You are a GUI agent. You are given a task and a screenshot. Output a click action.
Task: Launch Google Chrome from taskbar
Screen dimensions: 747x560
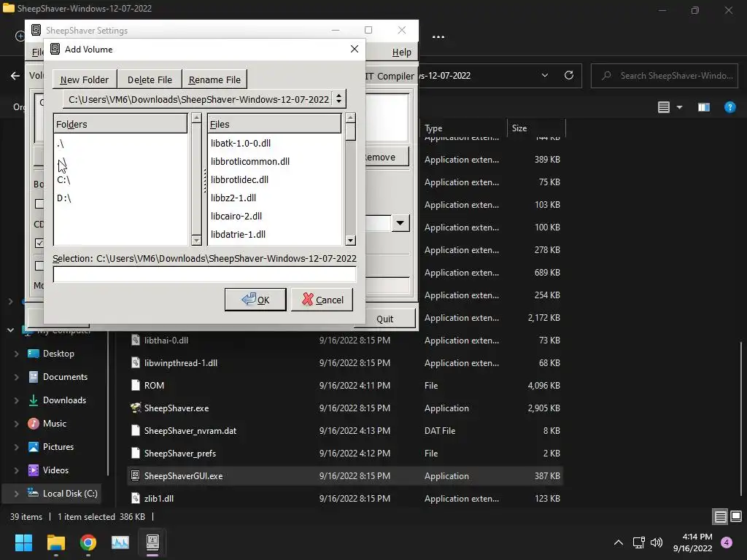tap(88, 542)
